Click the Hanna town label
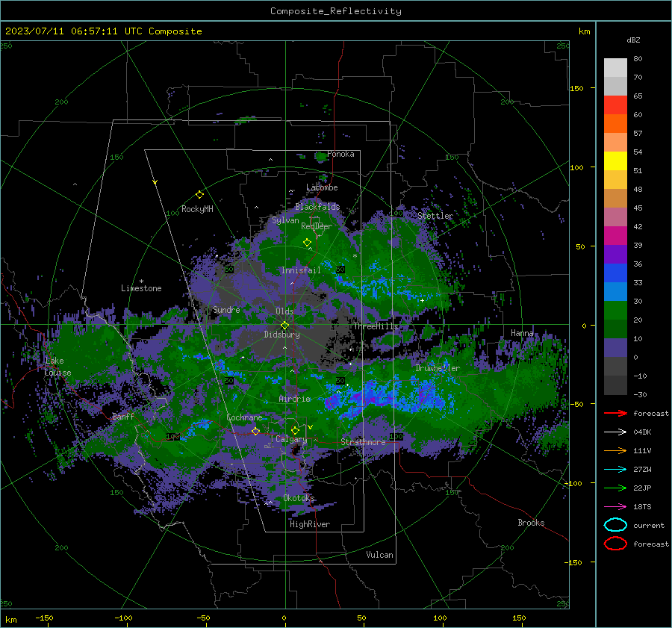The height and width of the screenshot is (628, 672). tap(522, 333)
